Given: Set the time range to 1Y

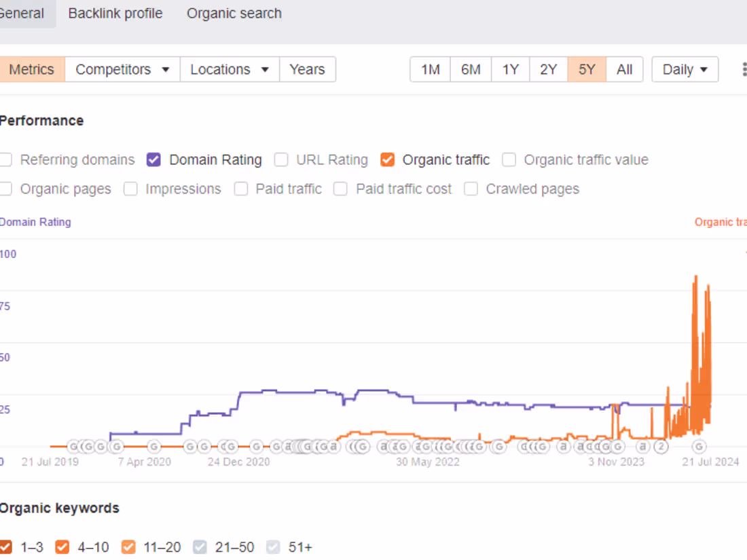Looking at the screenshot, I should pos(510,69).
